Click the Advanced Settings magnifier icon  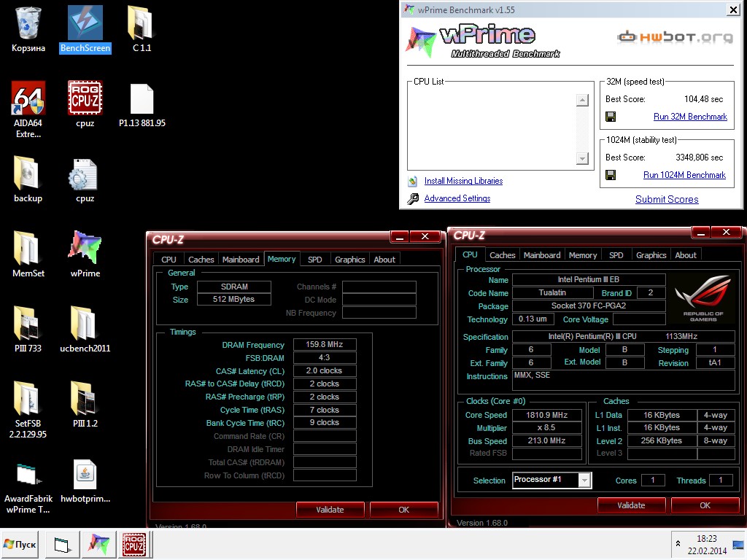click(x=413, y=198)
